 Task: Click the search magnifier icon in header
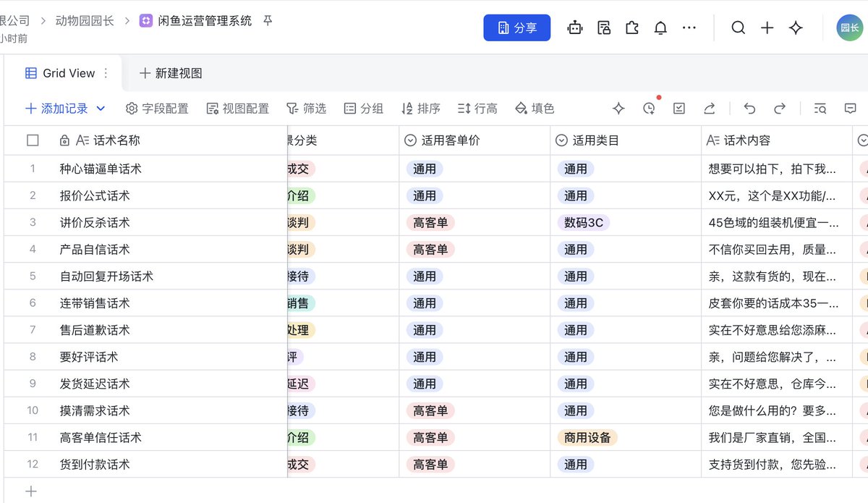[x=738, y=28]
